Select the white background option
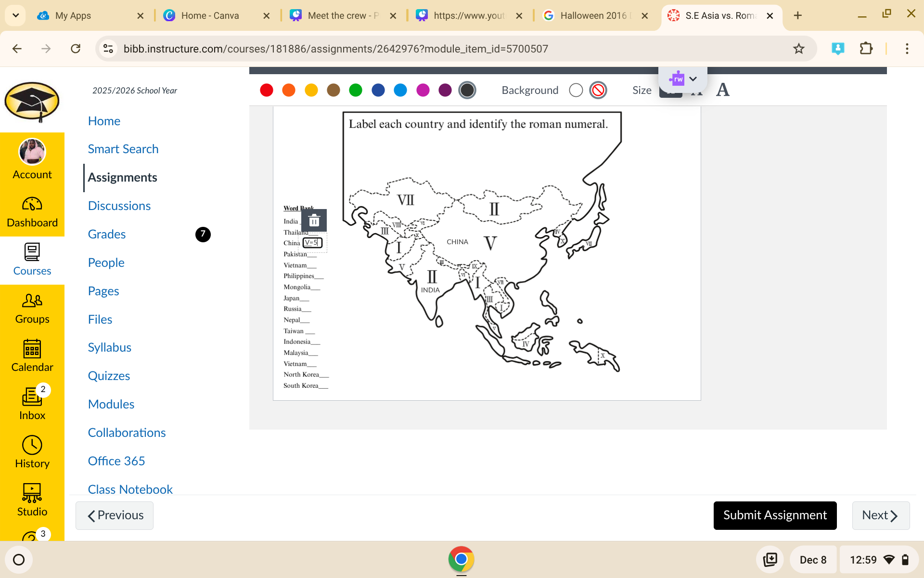Screen dimensions: 924x578 [x=576, y=90]
